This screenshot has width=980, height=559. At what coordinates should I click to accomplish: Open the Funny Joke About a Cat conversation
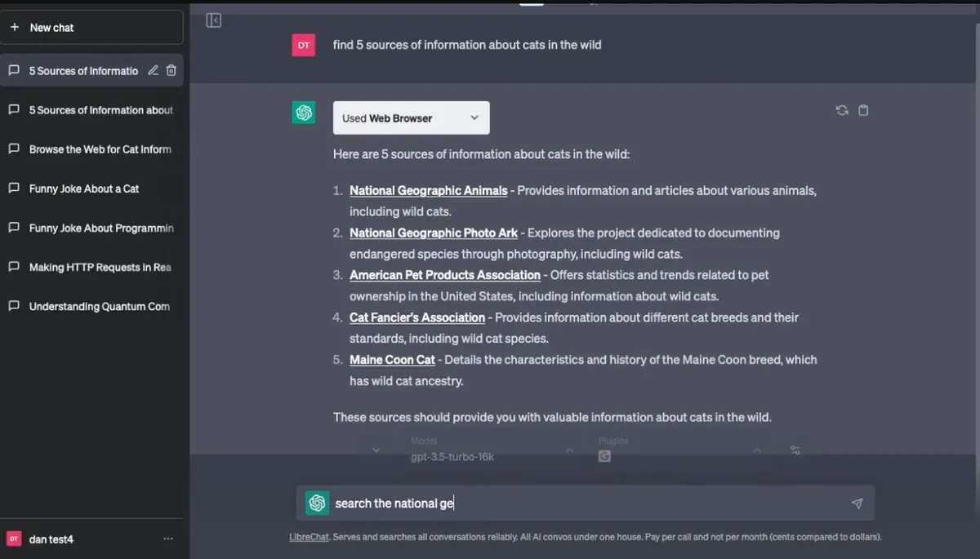click(84, 189)
